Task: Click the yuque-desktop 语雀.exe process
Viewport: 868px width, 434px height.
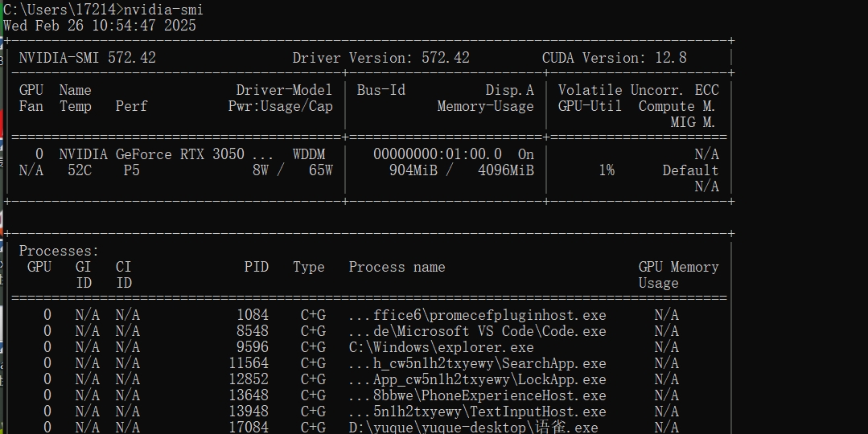Action: pos(473,428)
